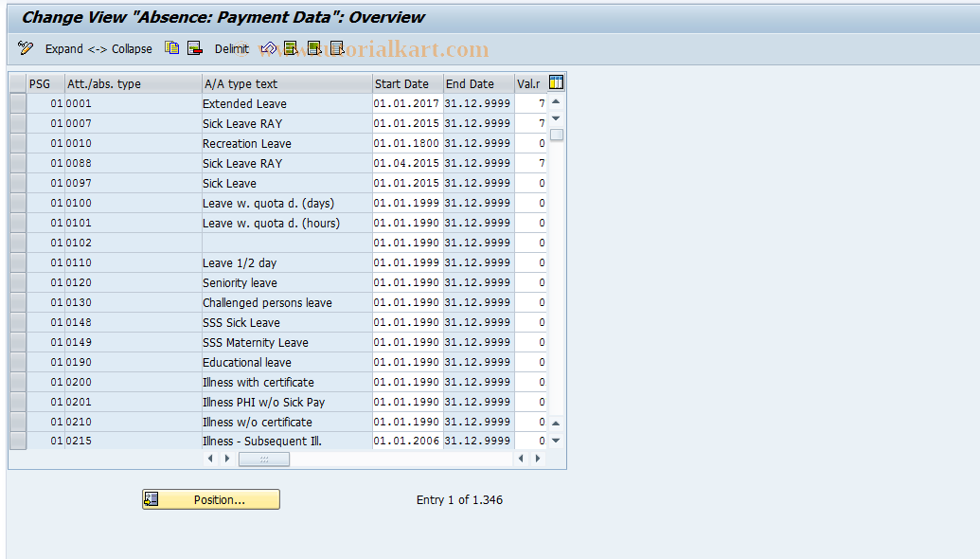
Task: Click the New Entries pencil icon
Action: 26,48
